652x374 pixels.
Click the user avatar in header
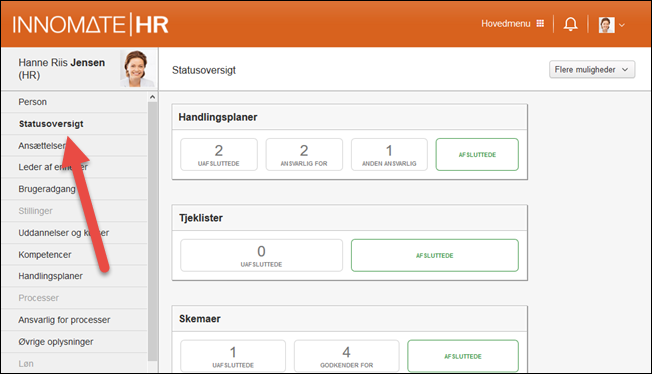(606, 25)
